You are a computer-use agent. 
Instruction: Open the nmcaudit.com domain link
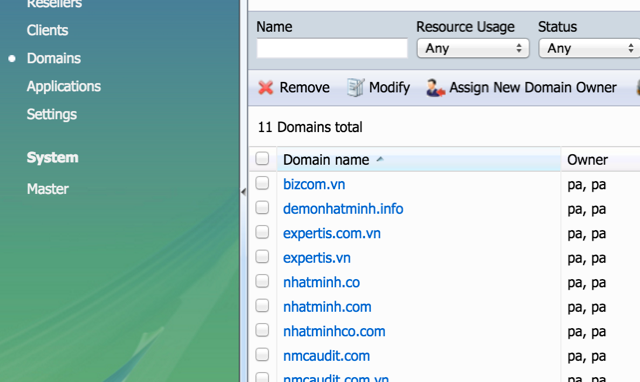tap(327, 356)
